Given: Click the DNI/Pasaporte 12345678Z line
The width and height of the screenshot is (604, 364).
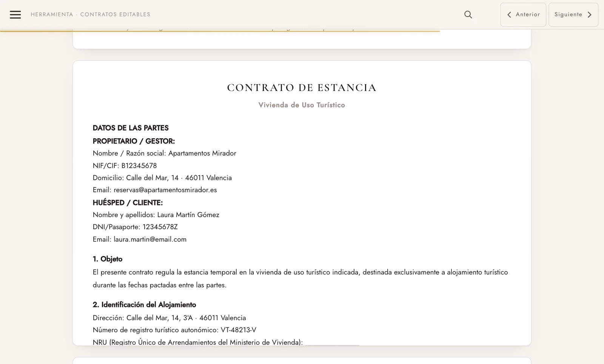Looking at the screenshot, I should [x=135, y=227].
